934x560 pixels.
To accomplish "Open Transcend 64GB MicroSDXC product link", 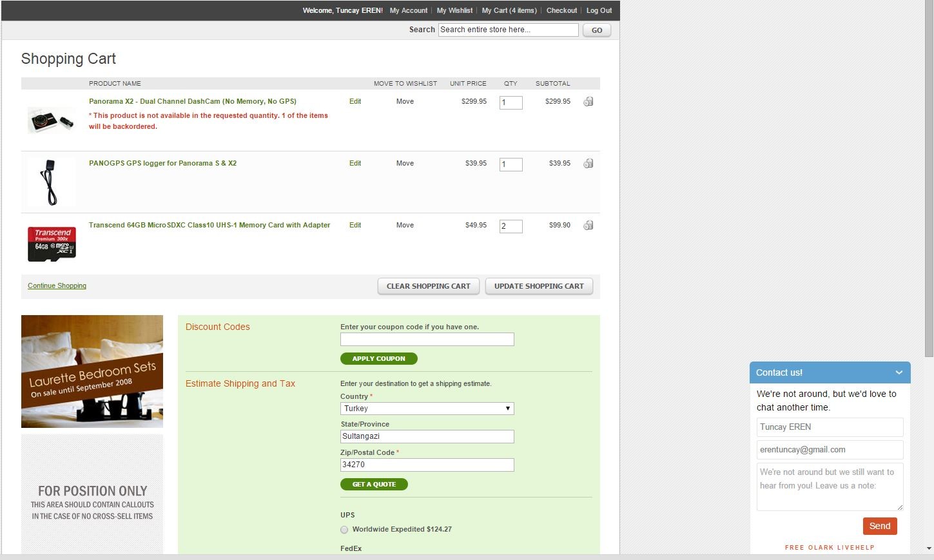I will click(x=209, y=225).
